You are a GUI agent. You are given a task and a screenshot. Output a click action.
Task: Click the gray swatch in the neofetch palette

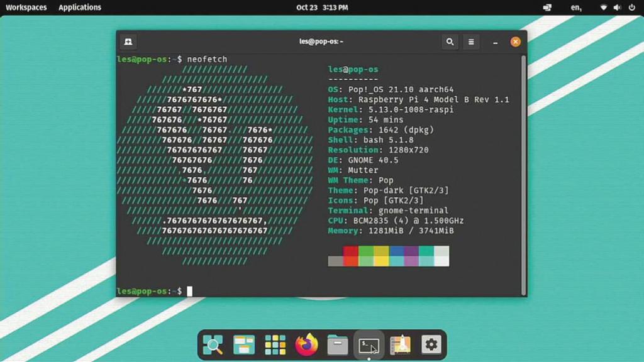[x=336, y=261]
